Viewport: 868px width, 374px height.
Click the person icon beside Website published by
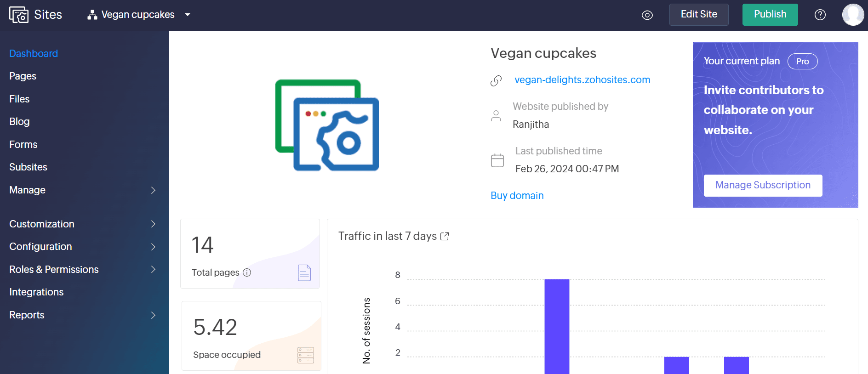tap(496, 116)
